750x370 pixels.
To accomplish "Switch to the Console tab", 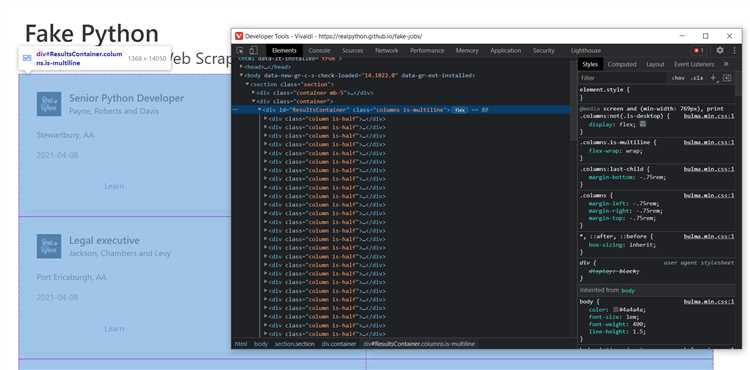I will (x=319, y=51).
